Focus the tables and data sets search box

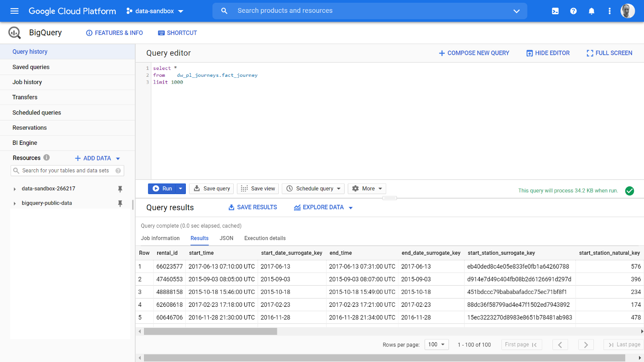[x=67, y=171]
